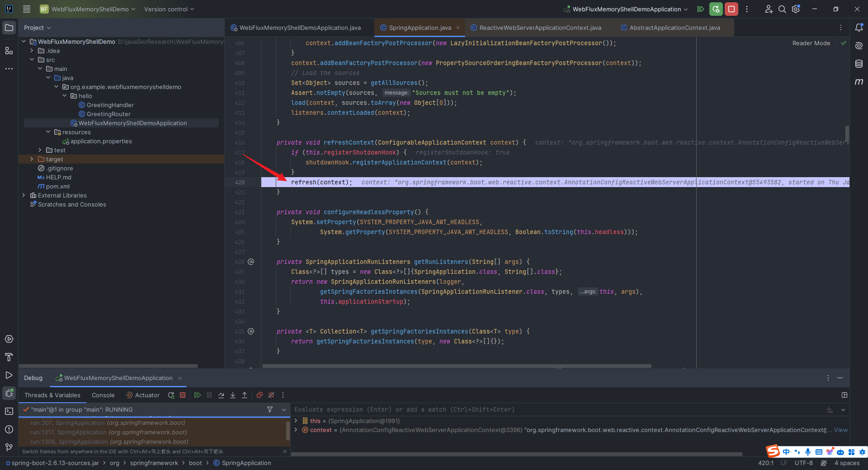Toggle debugger layout settings icon
This screenshot has width=868, height=470.
coord(844,395)
